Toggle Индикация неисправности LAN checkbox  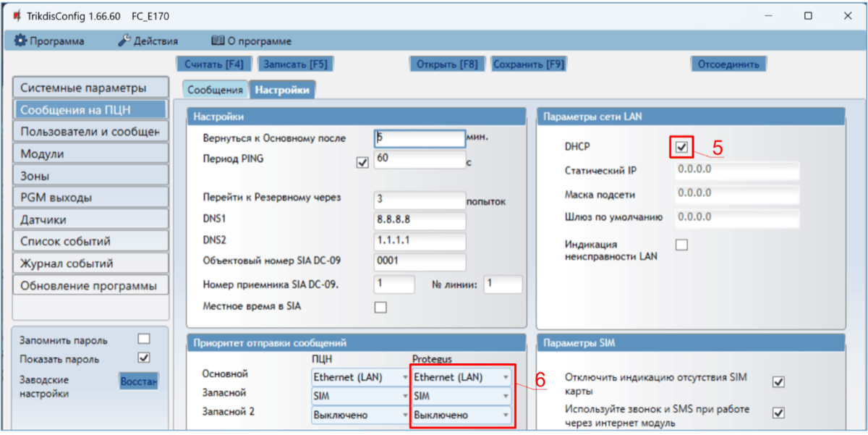[x=681, y=245]
